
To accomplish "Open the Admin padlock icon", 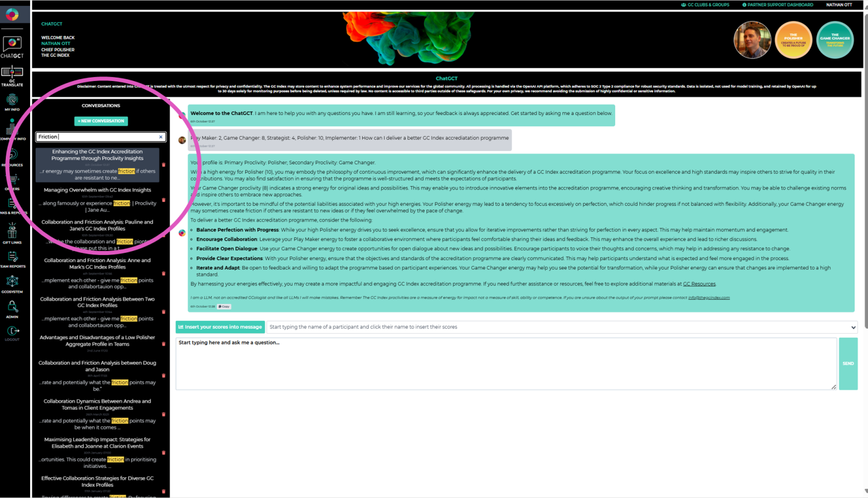I will coord(12,308).
